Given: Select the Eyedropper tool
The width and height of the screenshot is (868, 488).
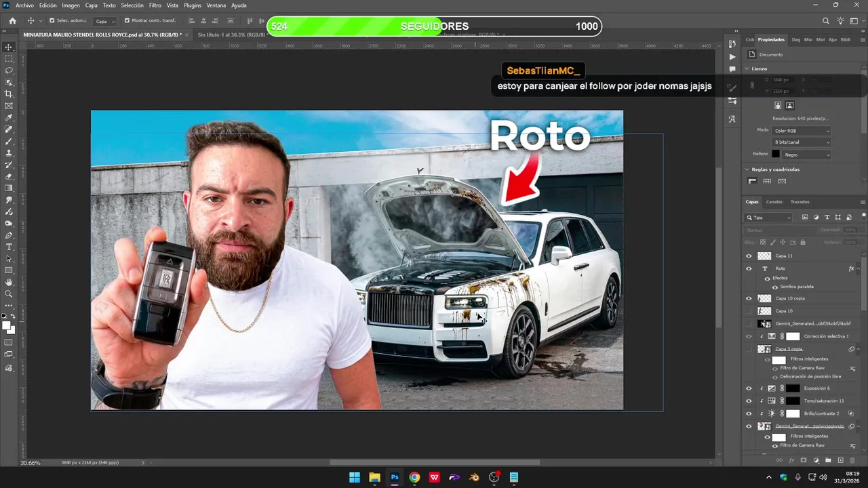Looking at the screenshot, I should pos(9,118).
